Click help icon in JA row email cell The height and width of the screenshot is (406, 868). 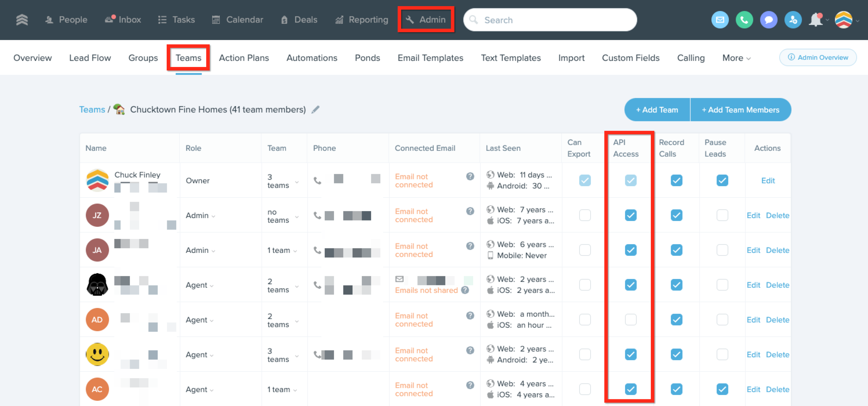point(470,246)
